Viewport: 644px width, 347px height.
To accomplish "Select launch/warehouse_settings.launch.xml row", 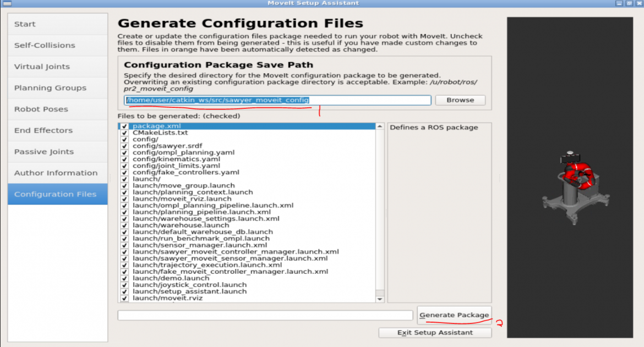I will 247,219.
